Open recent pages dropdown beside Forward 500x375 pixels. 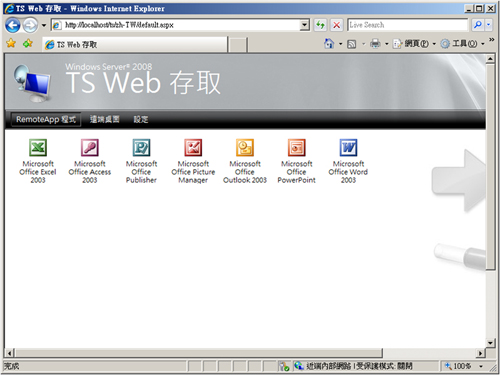44,25
